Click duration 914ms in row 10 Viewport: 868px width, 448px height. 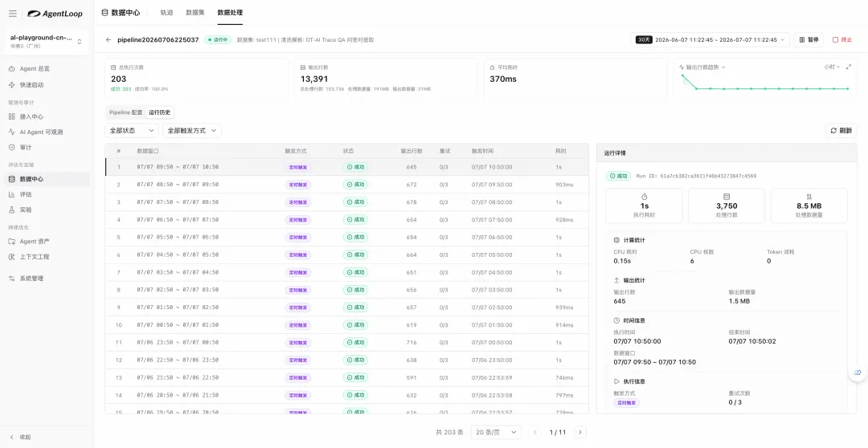[564, 325]
